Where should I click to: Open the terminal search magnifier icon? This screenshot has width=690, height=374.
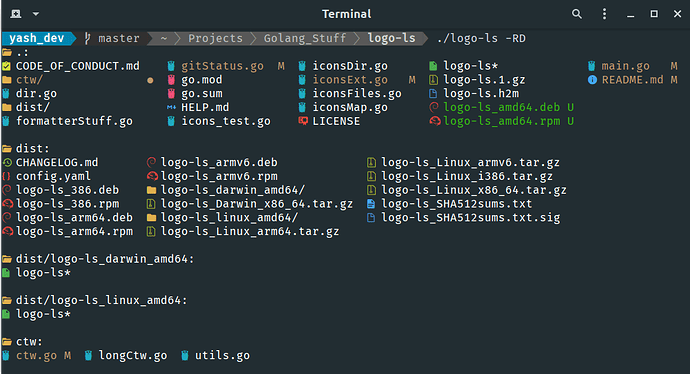[x=576, y=14]
